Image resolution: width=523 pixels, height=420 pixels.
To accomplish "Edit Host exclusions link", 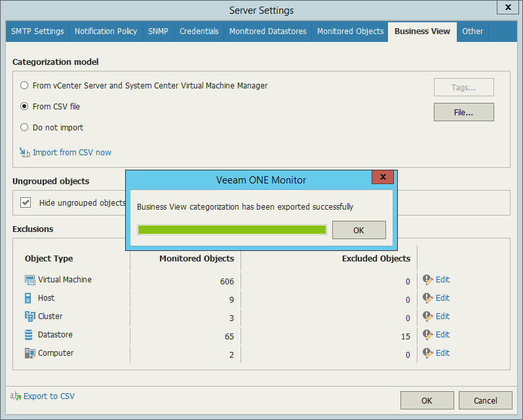I will coord(442,298).
